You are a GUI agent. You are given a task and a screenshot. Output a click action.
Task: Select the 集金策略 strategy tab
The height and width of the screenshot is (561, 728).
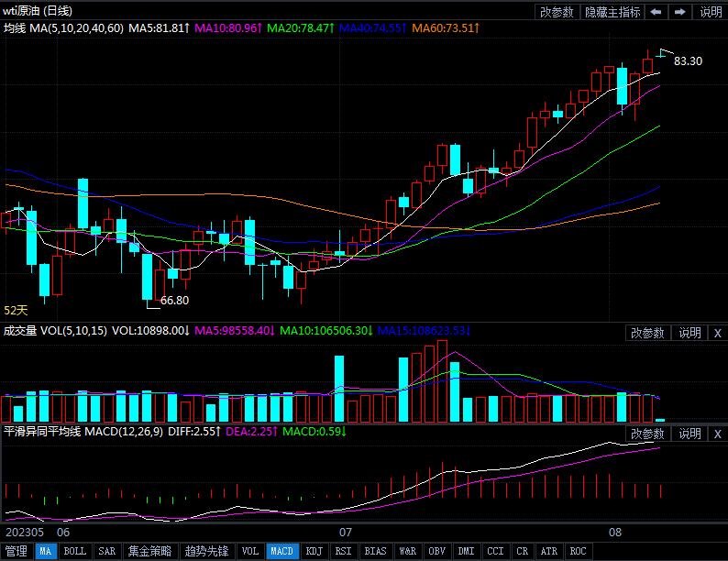tap(149, 551)
